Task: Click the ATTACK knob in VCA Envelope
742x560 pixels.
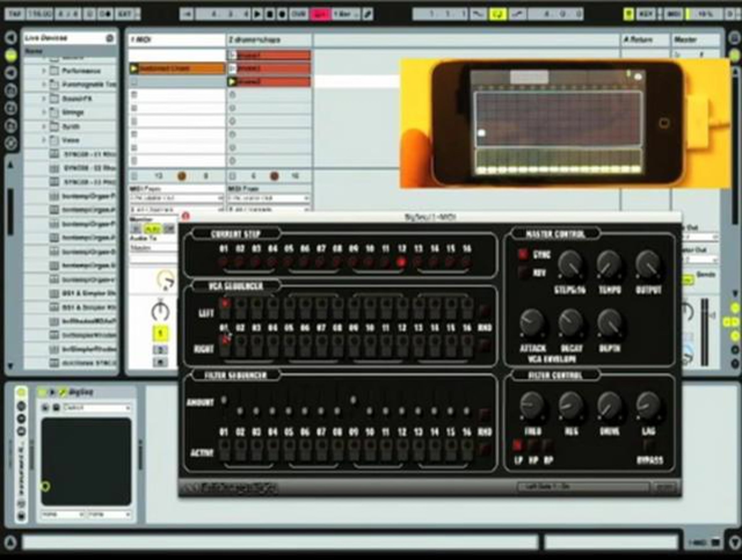Action: [x=532, y=323]
